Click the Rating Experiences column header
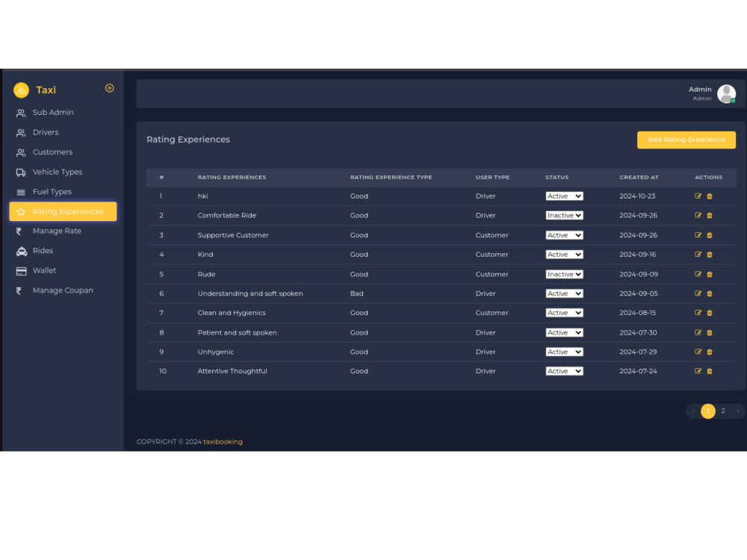The image size is (747, 560). pyautogui.click(x=232, y=177)
